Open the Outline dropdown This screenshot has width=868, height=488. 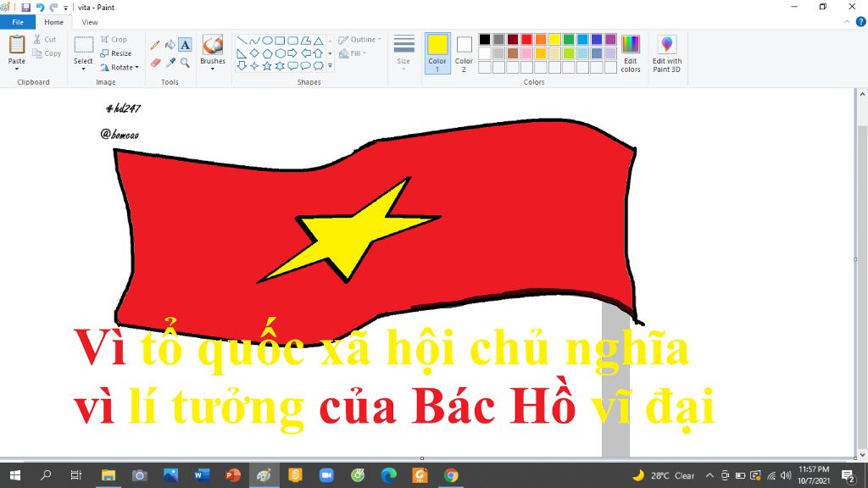point(359,40)
